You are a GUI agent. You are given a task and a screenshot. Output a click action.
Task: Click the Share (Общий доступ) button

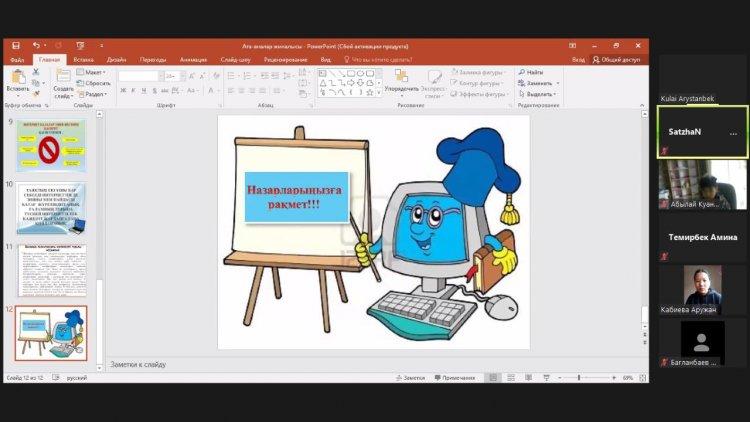(x=620, y=59)
